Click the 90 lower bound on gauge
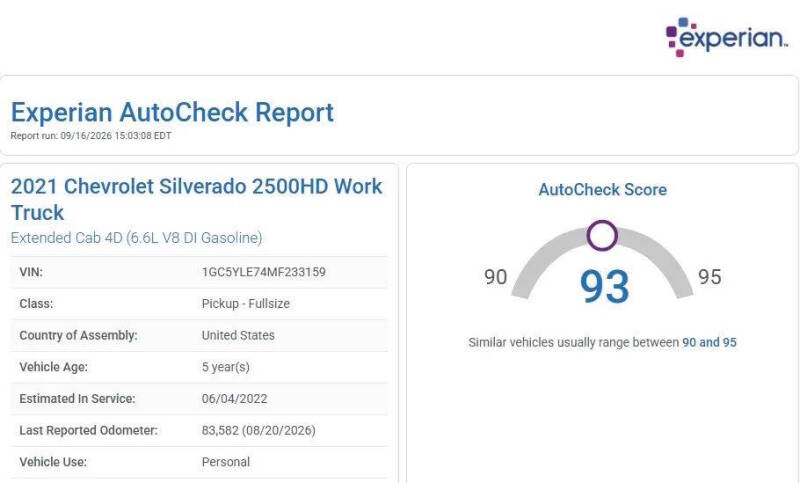Image resolution: width=800 pixels, height=483 pixels. 495,277
